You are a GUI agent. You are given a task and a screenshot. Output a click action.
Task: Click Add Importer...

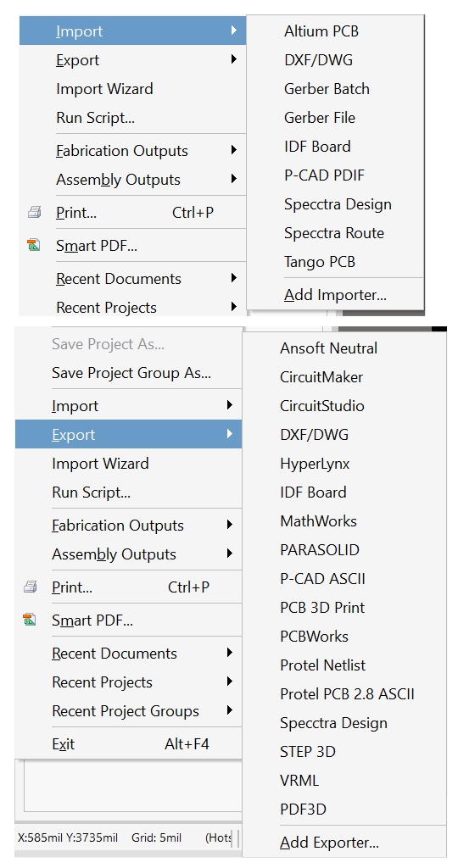click(335, 295)
